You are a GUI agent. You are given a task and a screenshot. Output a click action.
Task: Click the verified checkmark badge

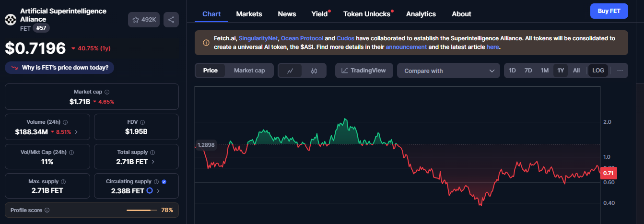164,182
